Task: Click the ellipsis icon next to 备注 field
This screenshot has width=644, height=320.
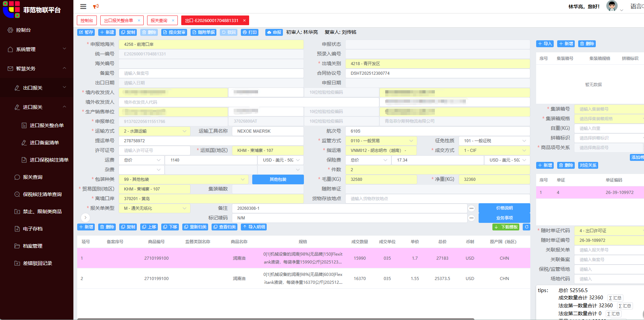Action: pos(471,208)
